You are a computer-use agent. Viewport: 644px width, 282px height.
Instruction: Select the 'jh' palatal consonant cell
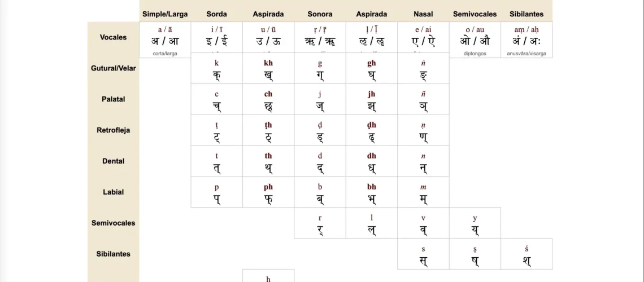pos(371,100)
